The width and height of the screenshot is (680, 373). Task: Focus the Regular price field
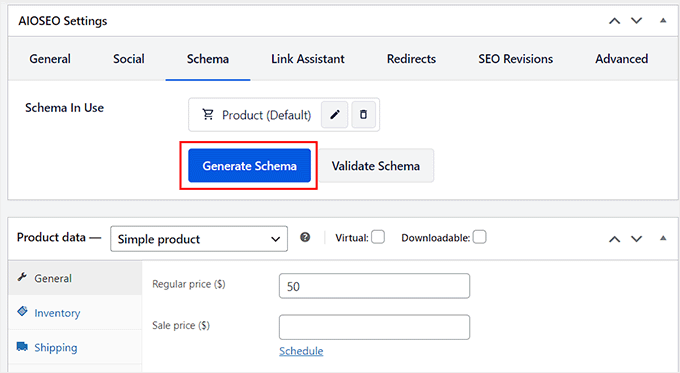pyautogui.click(x=374, y=286)
